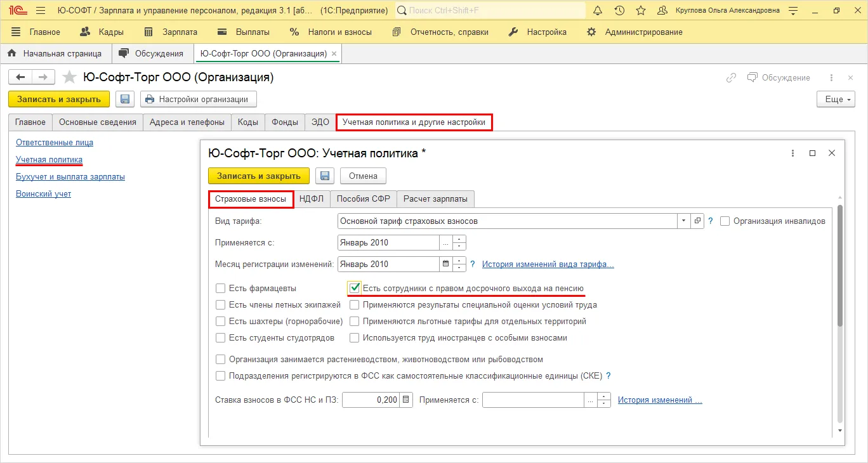The image size is (868, 463).
Task: Open accounting policy dialog three-dots menu
Action: click(x=792, y=153)
